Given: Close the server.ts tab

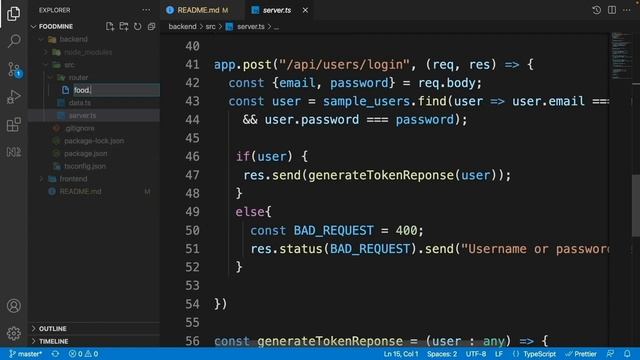Looking at the screenshot, I should [x=305, y=10].
